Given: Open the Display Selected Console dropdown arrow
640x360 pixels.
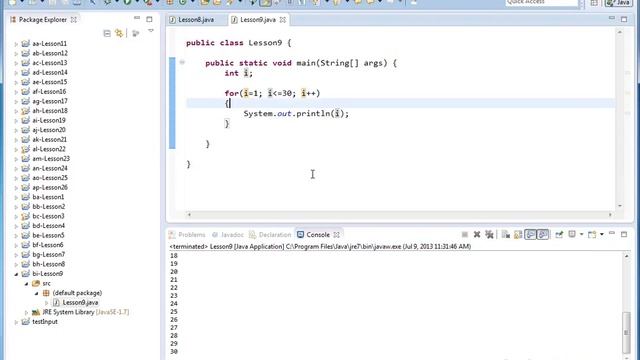Looking at the screenshot, I should tap(581, 235).
